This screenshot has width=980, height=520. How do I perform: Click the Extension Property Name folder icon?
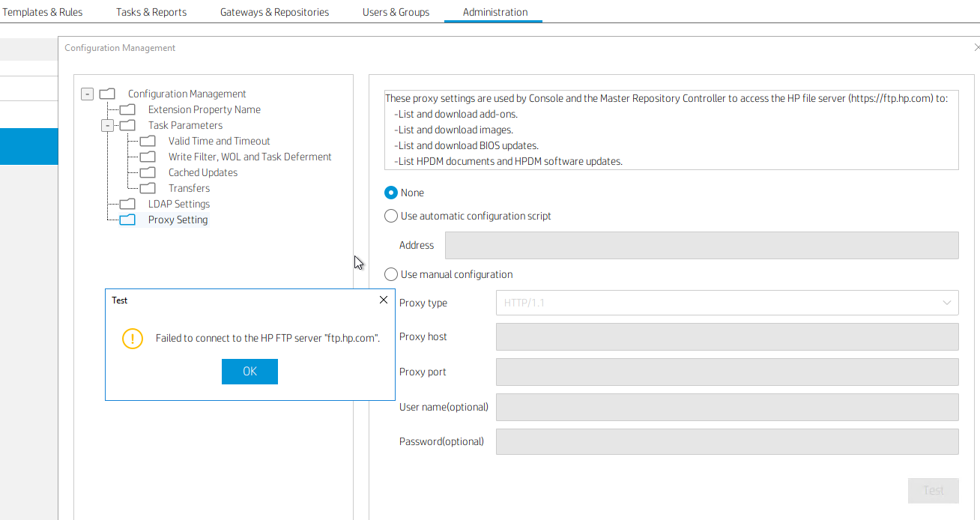coord(126,109)
